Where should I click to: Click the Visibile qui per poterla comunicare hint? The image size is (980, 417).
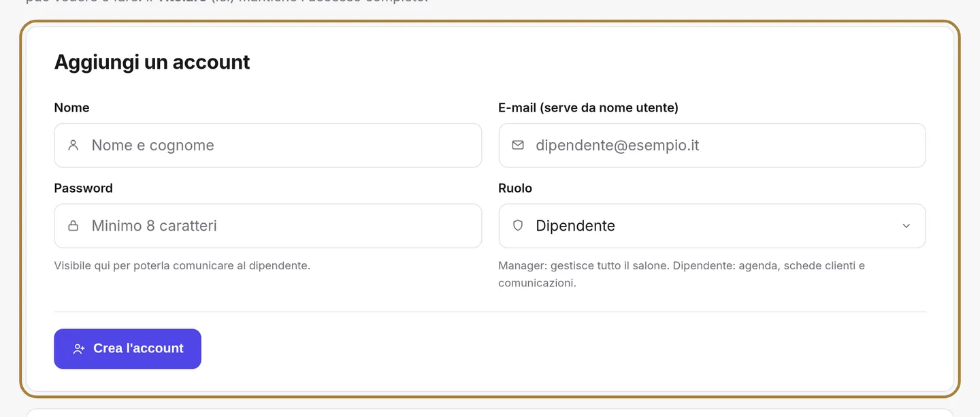(182, 265)
